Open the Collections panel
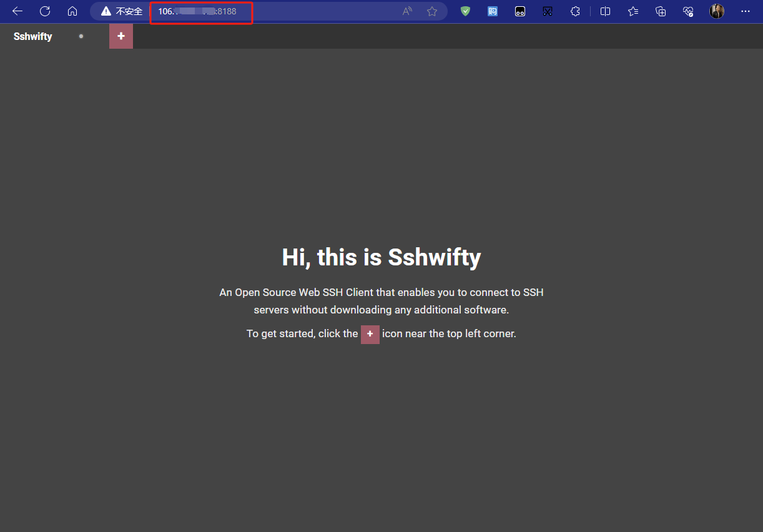The height and width of the screenshot is (532, 763). click(661, 11)
